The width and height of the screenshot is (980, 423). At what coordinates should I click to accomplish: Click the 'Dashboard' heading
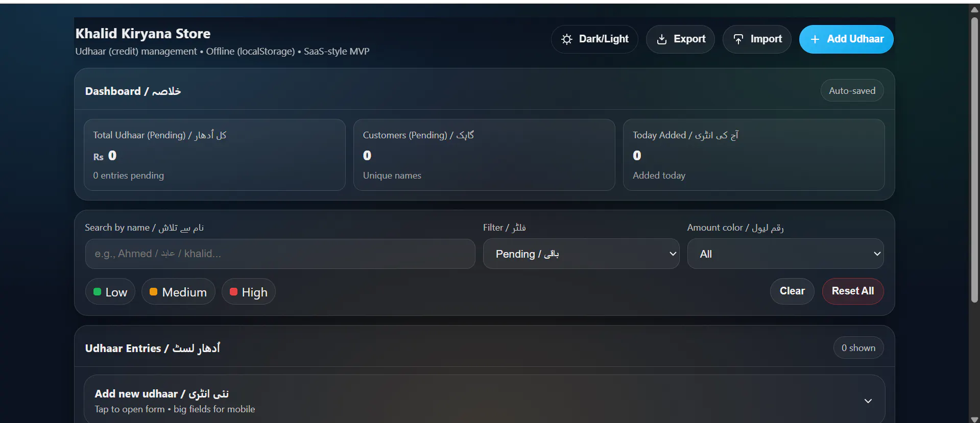pos(133,91)
